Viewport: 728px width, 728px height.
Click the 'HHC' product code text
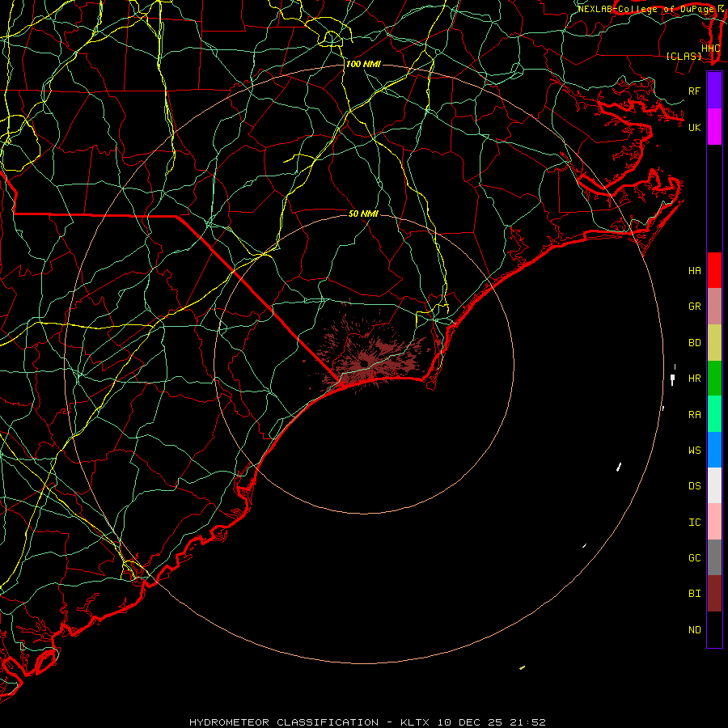tap(711, 49)
